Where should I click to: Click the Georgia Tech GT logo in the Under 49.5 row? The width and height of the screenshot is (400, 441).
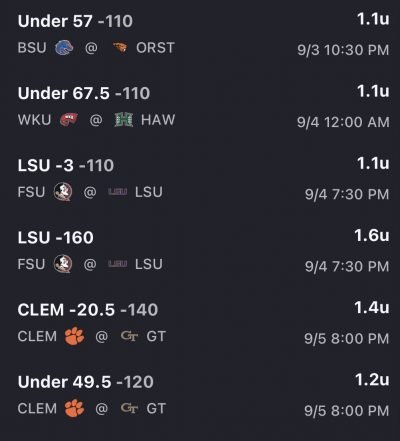point(129,408)
